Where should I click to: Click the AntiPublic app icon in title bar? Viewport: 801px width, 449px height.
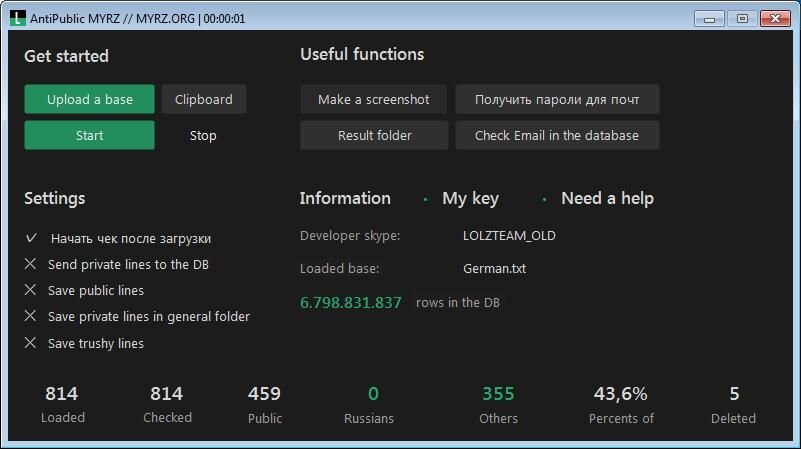(x=17, y=18)
